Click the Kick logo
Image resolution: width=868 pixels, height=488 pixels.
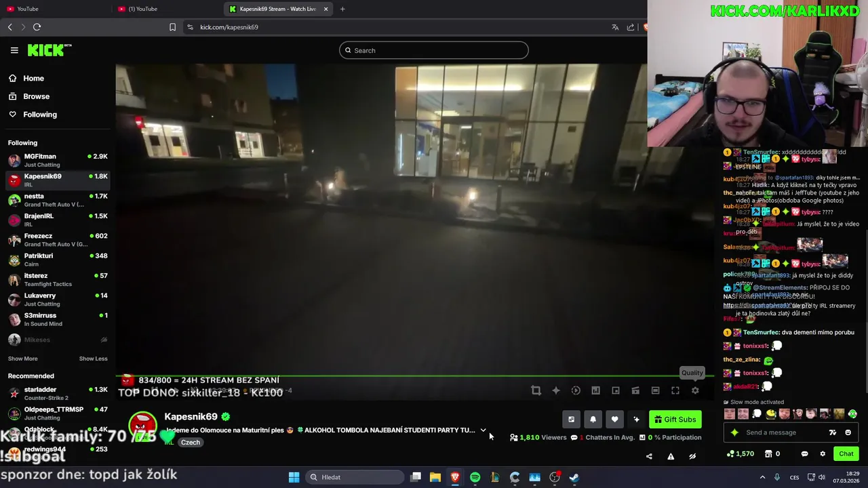point(49,50)
